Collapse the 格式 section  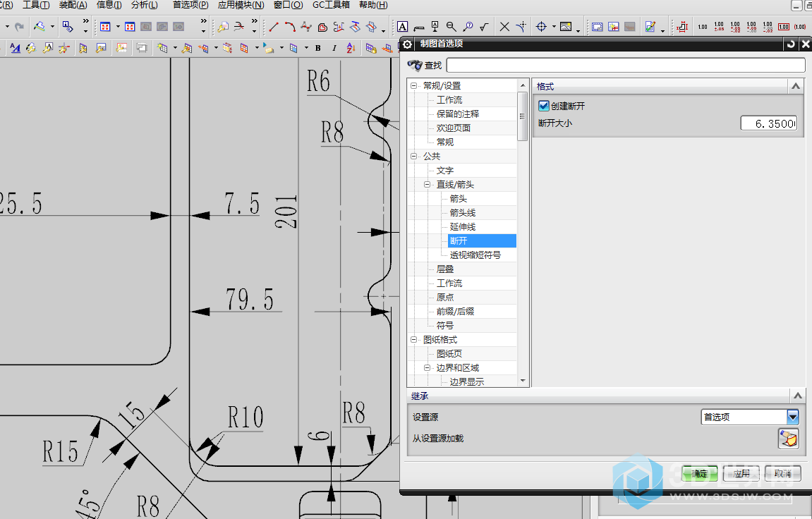pyautogui.click(x=796, y=87)
